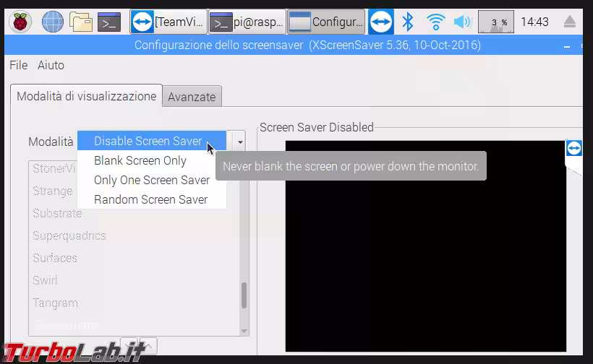Select Only One Screen Saver option

[152, 180]
